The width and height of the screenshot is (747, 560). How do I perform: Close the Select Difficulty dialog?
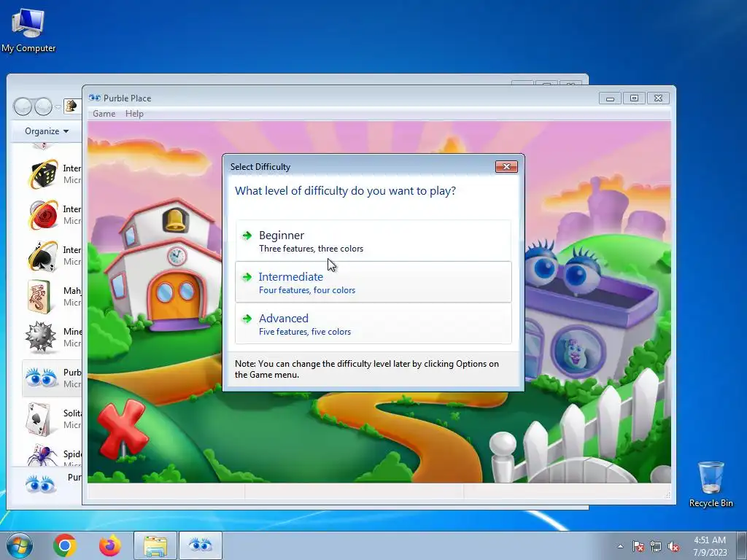506,167
